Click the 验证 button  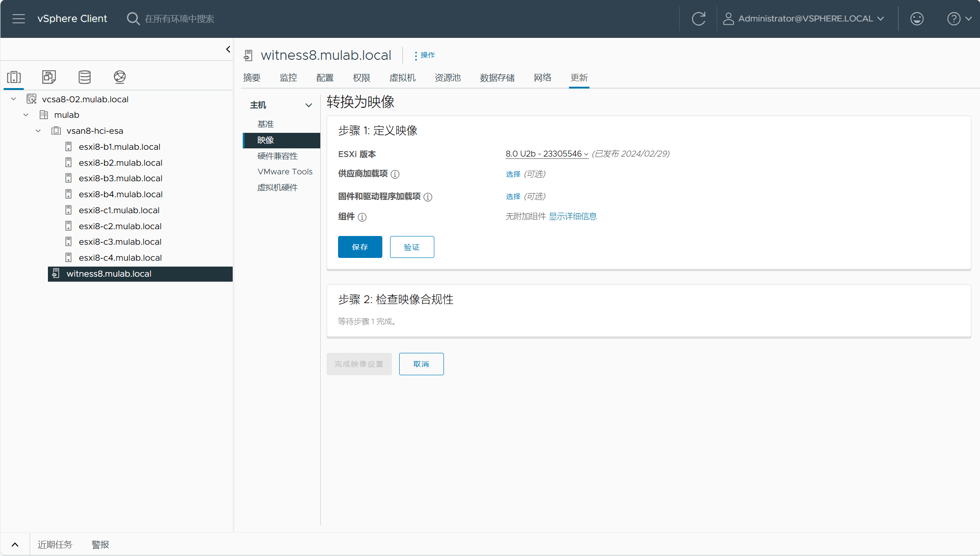pos(412,247)
